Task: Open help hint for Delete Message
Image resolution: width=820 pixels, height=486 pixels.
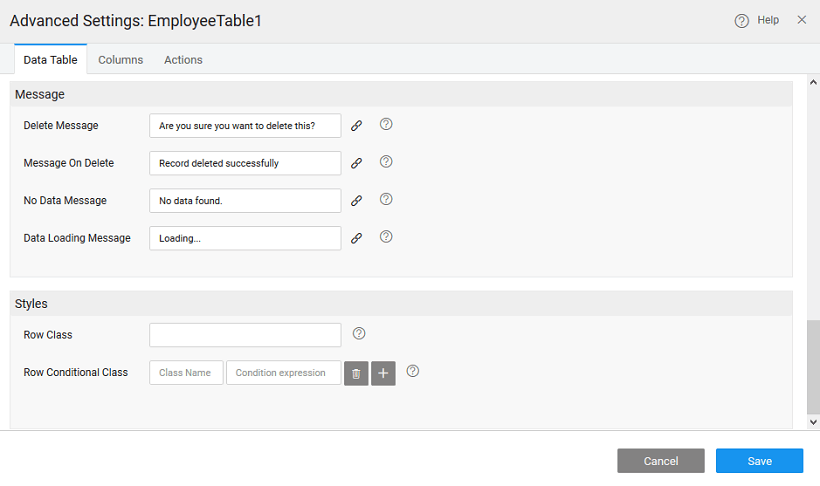Action: tap(386, 125)
